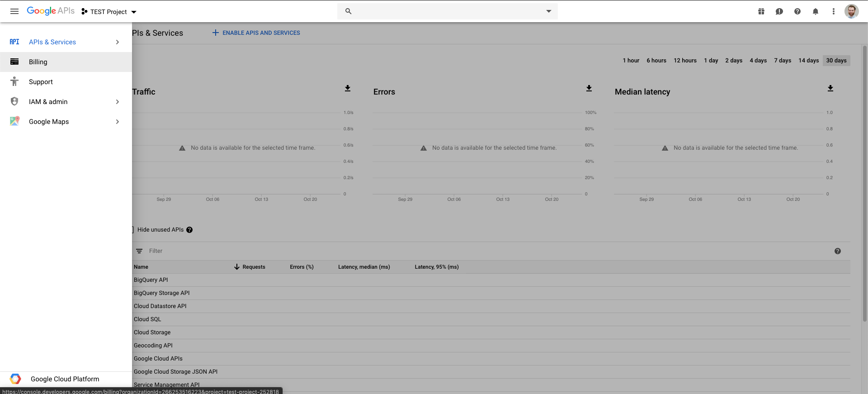The image size is (868, 394).
Task: Open the Cloud Storage row
Action: [491, 332]
